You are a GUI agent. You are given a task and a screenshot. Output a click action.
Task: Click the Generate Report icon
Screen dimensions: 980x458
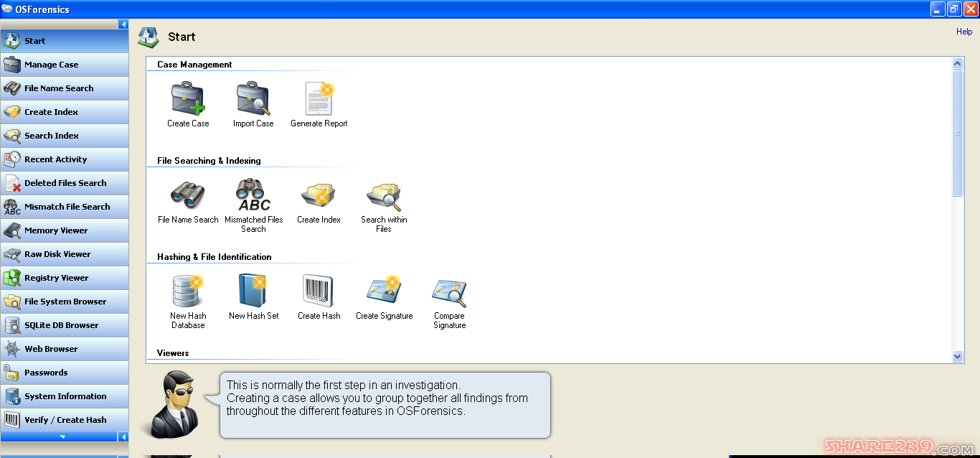319,99
